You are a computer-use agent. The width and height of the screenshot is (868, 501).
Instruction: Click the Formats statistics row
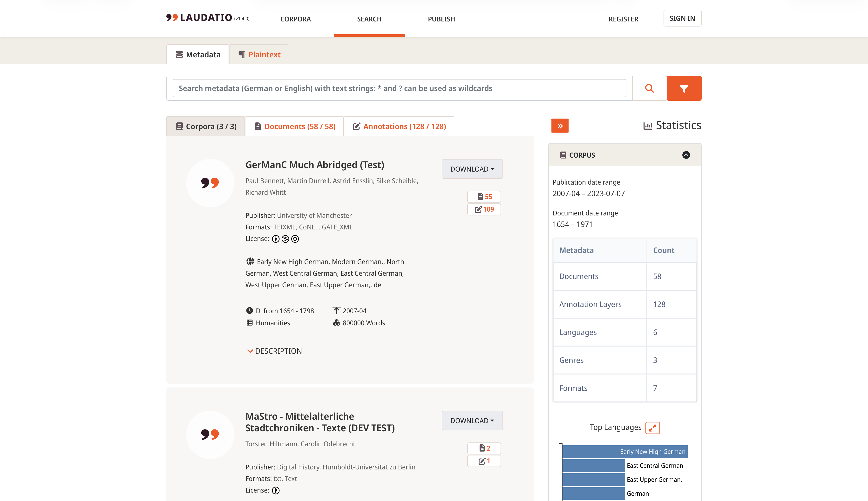click(625, 388)
